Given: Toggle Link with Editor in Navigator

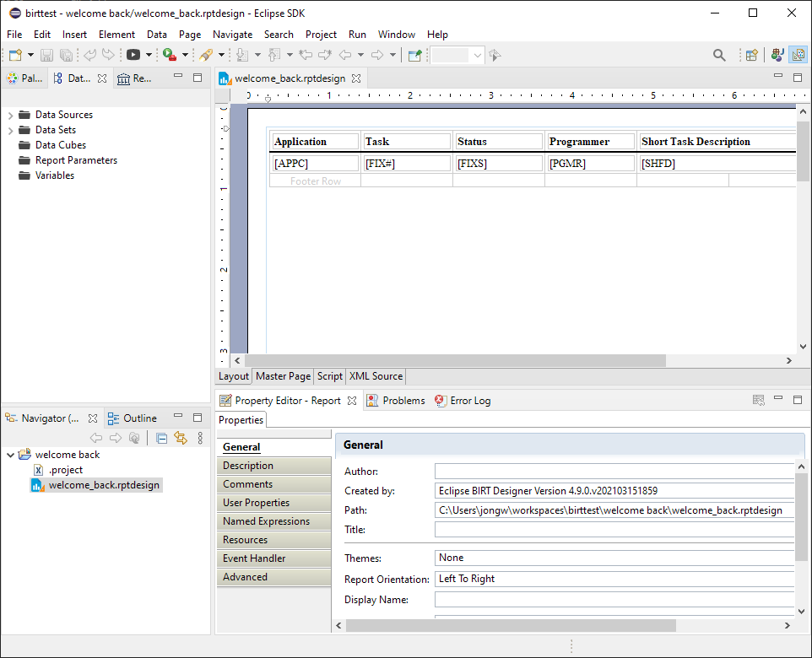Looking at the screenshot, I should pos(180,438).
